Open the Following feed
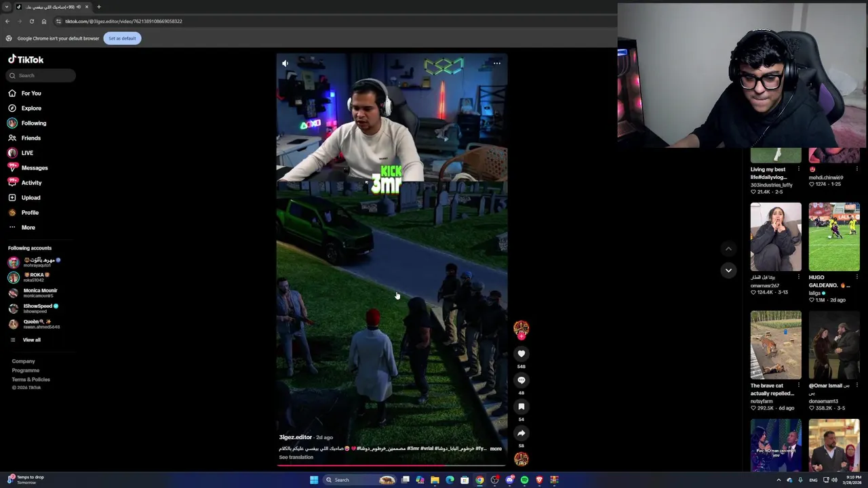The width and height of the screenshot is (868, 488). click(27, 123)
